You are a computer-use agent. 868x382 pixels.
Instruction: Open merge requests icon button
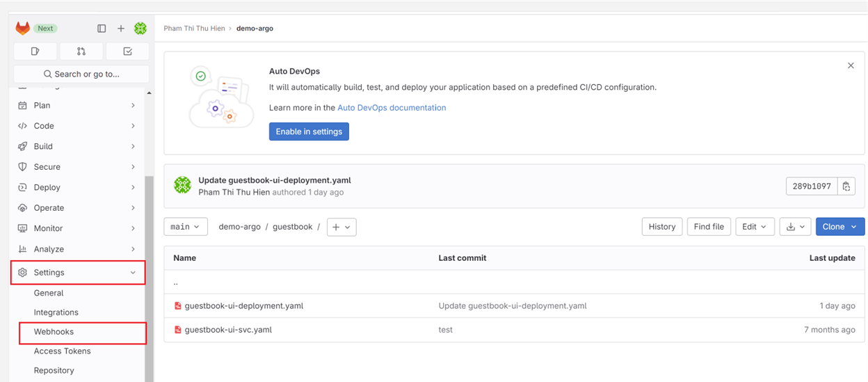point(81,51)
